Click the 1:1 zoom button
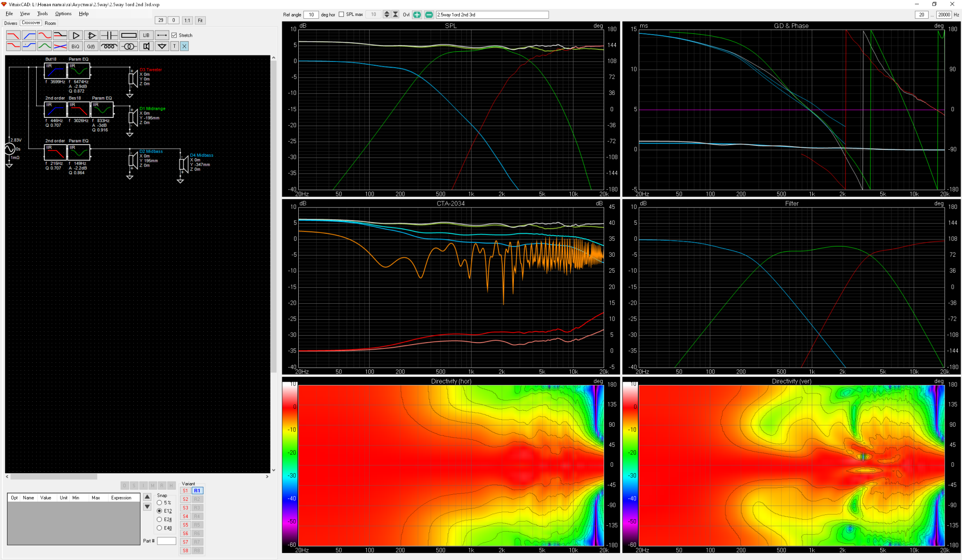The height and width of the screenshot is (560, 962). (x=187, y=20)
